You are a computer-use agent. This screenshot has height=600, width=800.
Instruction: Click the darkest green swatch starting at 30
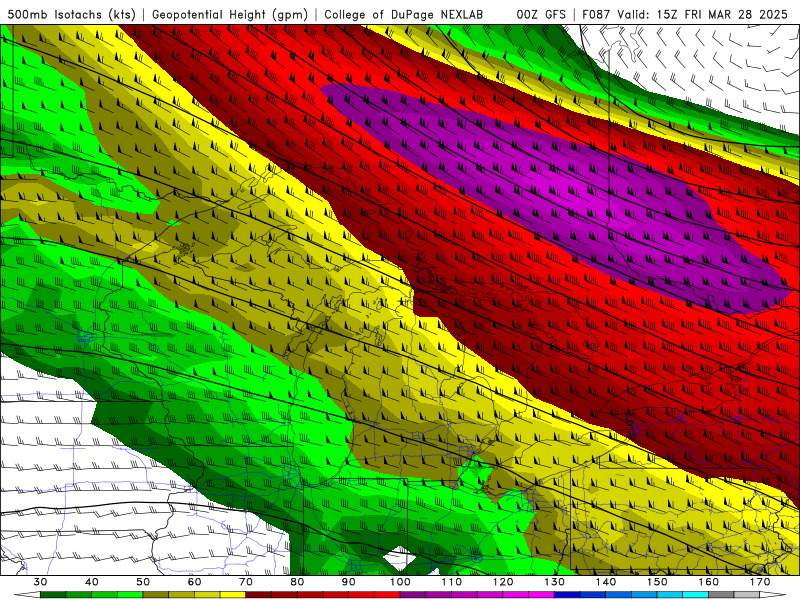coord(53,595)
